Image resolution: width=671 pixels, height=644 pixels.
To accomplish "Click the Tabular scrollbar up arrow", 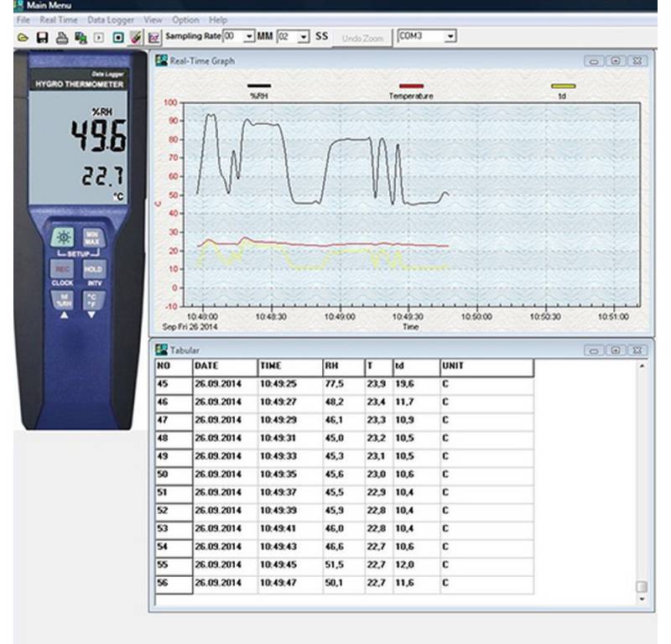I will [642, 366].
